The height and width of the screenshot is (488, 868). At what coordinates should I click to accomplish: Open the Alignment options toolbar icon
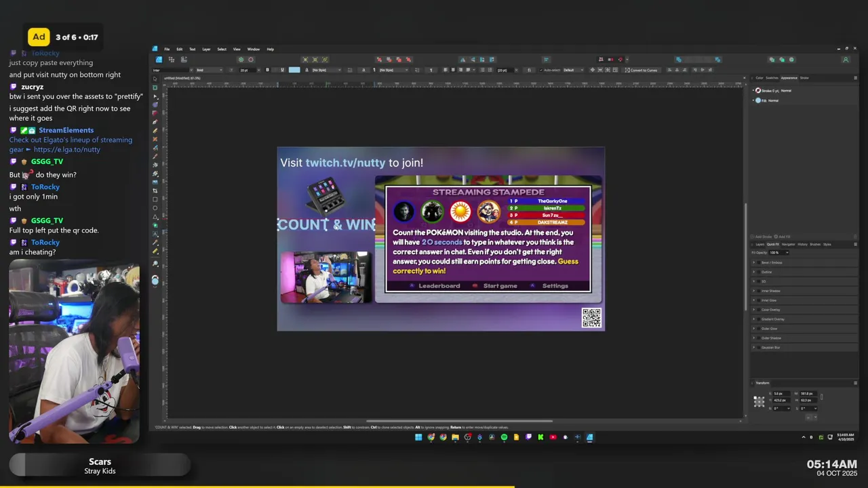tap(547, 60)
